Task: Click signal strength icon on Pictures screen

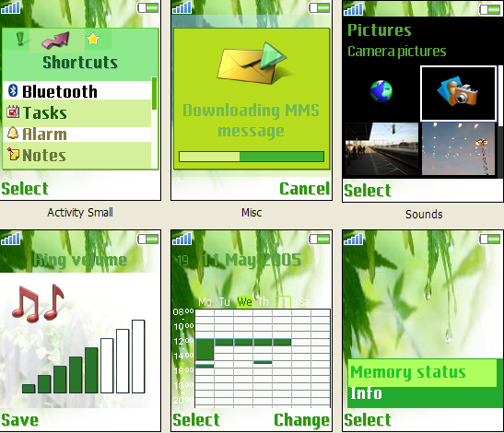Action: (x=353, y=9)
